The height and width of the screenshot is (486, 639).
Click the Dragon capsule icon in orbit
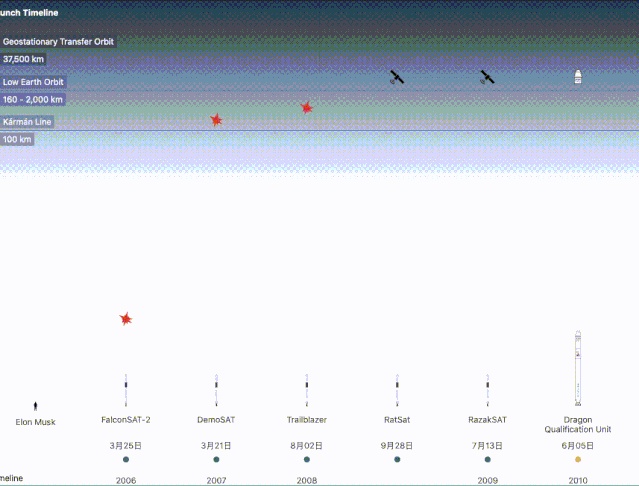point(578,77)
